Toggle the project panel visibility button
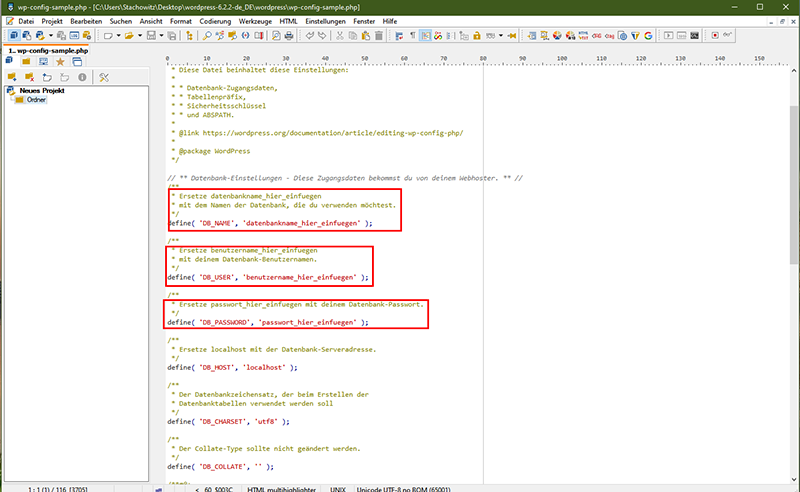The image size is (800, 492). tap(14, 36)
